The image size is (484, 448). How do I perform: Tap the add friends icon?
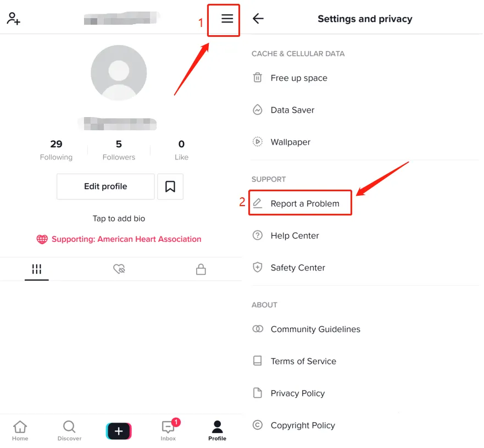point(14,19)
